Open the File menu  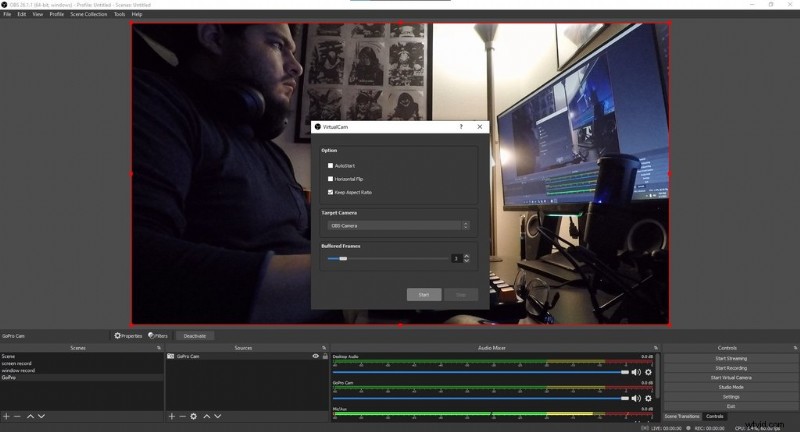tap(7, 14)
